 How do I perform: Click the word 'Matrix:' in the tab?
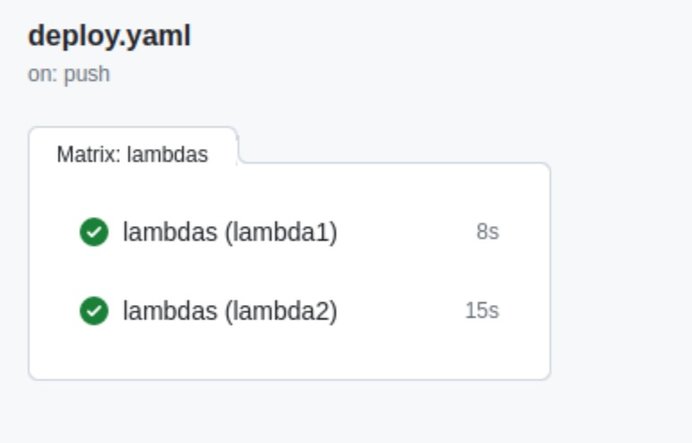(89, 154)
